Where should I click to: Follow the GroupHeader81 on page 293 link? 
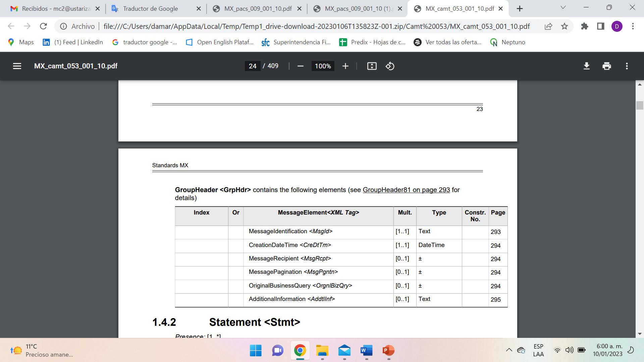coord(406,190)
